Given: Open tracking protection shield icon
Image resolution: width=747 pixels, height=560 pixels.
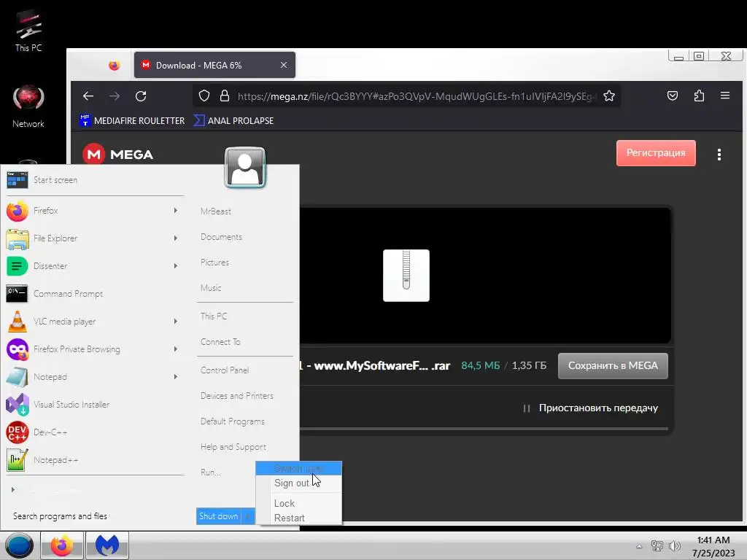Looking at the screenshot, I should (204, 96).
